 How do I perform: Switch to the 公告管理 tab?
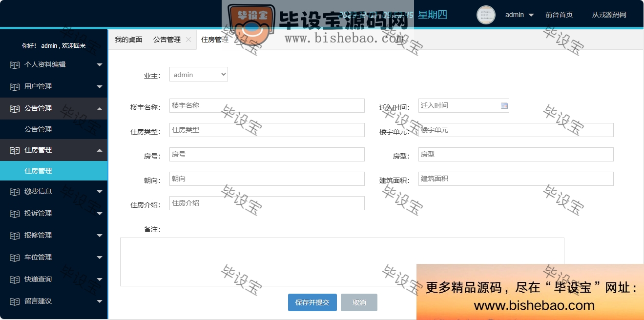click(167, 40)
